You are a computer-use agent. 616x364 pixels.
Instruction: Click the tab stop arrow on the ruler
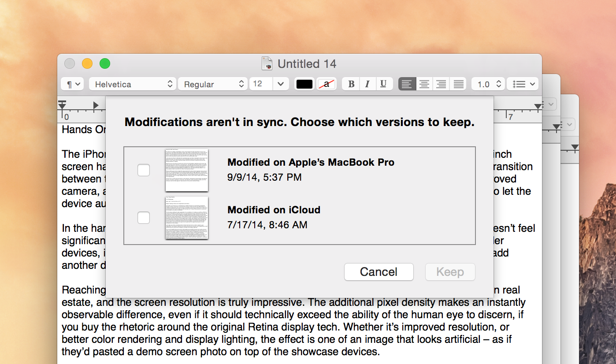click(x=96, y=105)
